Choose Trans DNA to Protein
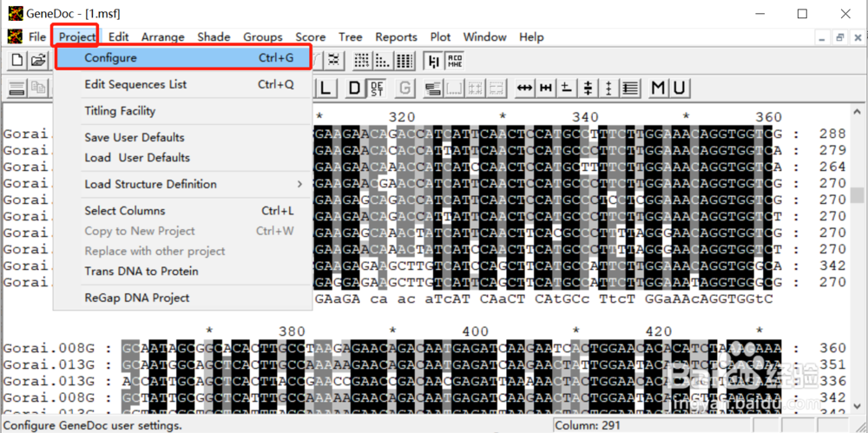This screenshot has height=433, width=868. [183, 272]
